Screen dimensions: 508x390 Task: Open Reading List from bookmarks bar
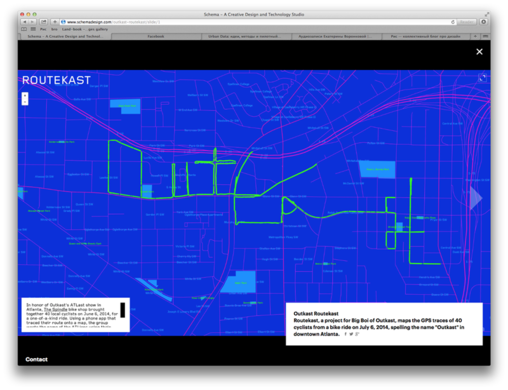click(24, 29)
